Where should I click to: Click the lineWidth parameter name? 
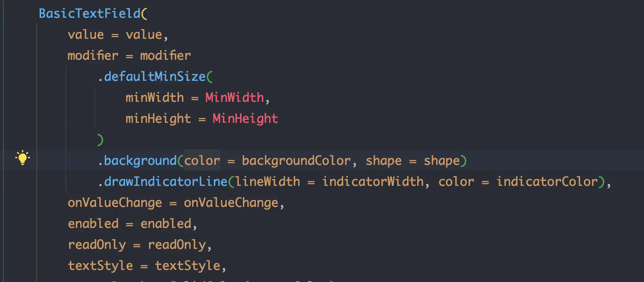pos(268,181)
